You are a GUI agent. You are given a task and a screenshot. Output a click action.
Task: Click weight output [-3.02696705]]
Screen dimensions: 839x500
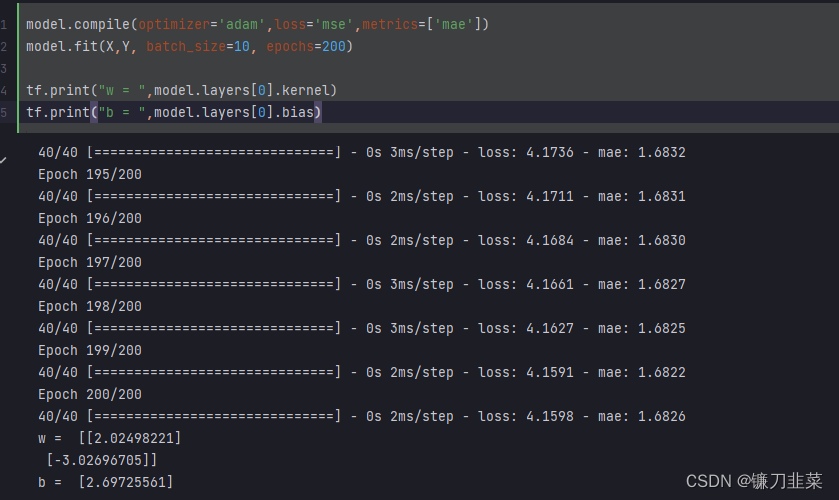[102, 460]
